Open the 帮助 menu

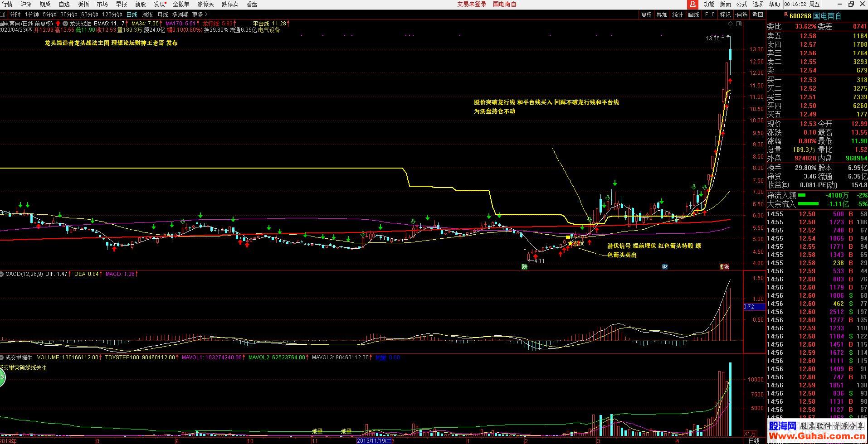tap(774, 4)
